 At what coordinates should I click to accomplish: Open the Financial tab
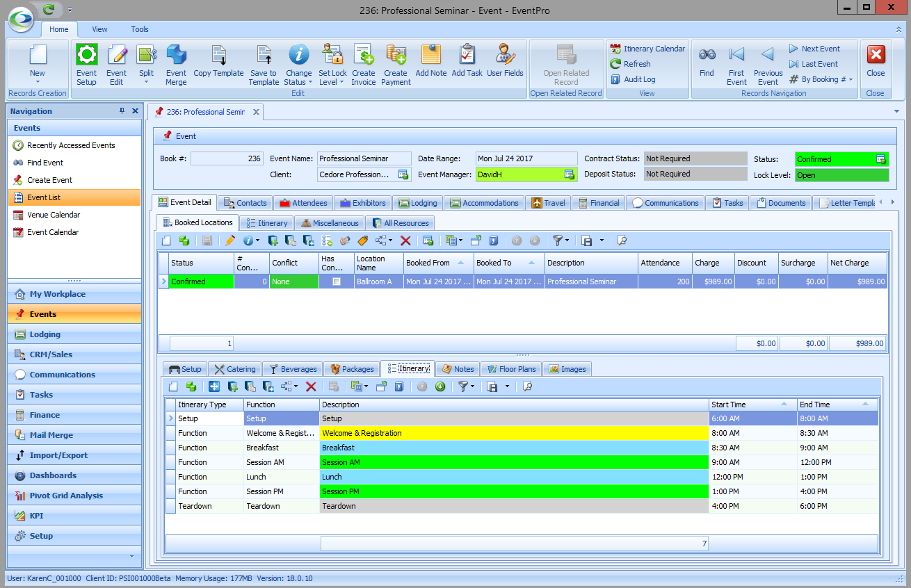point(597,203)
